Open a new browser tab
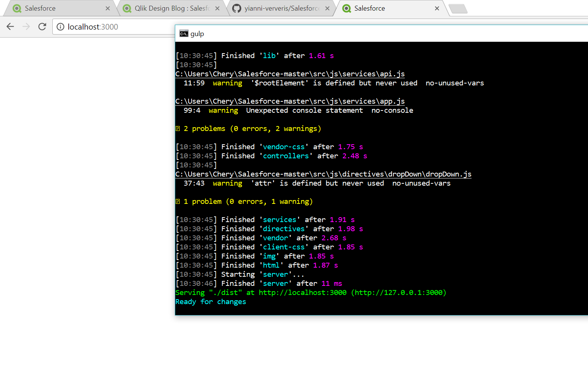588x380 pixels. click(x=458, y=8)
